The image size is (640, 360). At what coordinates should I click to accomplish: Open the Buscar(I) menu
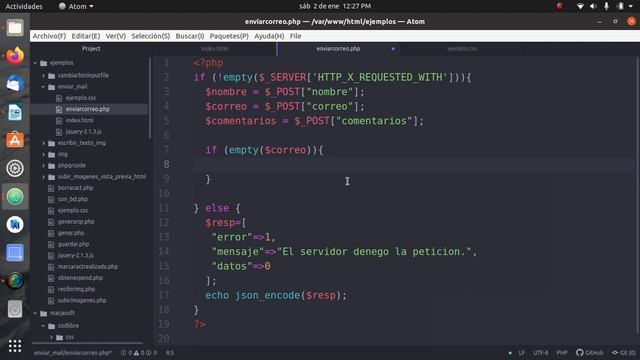click(x=190, y=36)
